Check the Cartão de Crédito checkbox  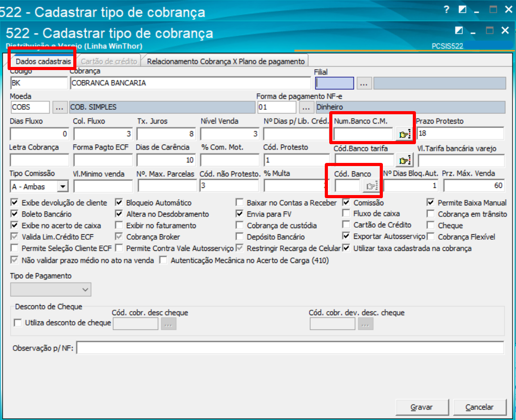[346, 225]
